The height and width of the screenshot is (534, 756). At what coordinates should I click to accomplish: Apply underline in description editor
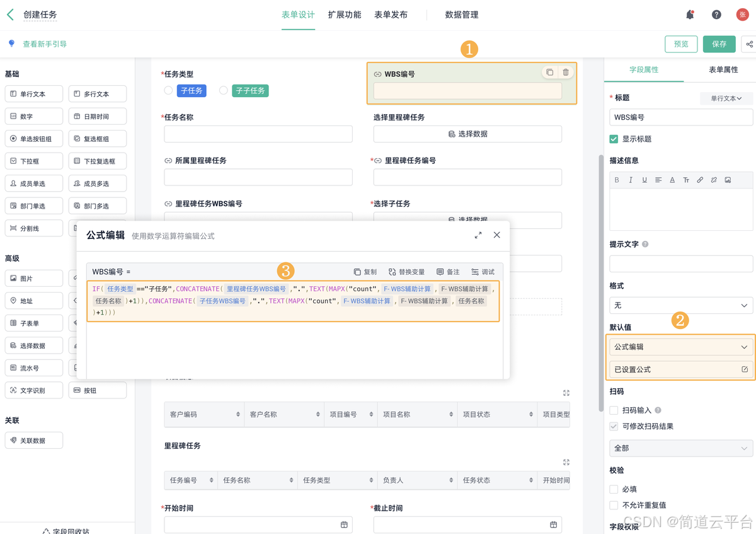644,180
